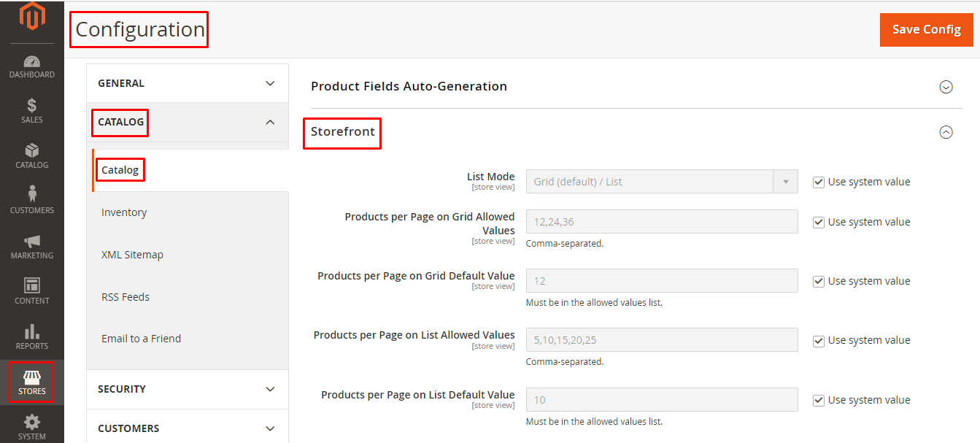The width and height of the screenshot is (980, 443).
Task: Click the 'Must be in the allowed values list.' note under Grid Default
Action: [594, 302]
